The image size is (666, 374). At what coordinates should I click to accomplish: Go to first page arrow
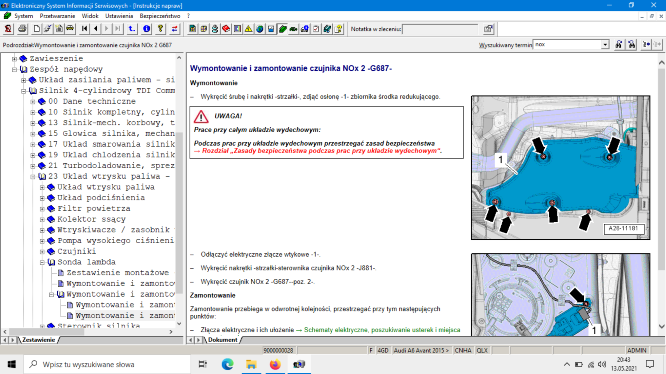click(85, 29)
